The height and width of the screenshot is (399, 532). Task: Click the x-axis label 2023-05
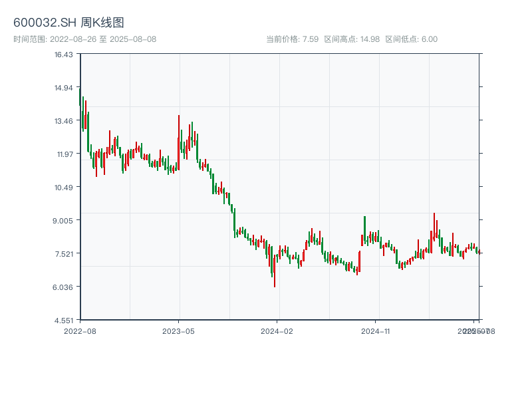(x=178, y=331)
